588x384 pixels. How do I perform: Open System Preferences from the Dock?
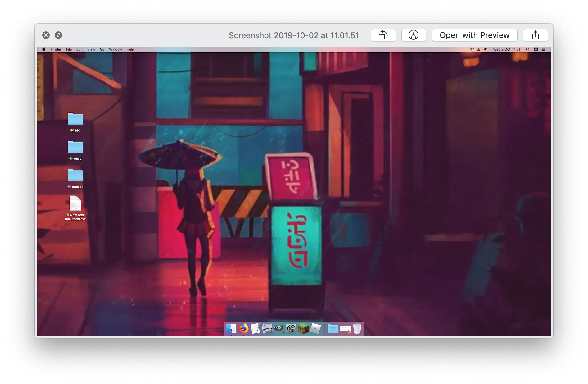(x=291, y=328)
